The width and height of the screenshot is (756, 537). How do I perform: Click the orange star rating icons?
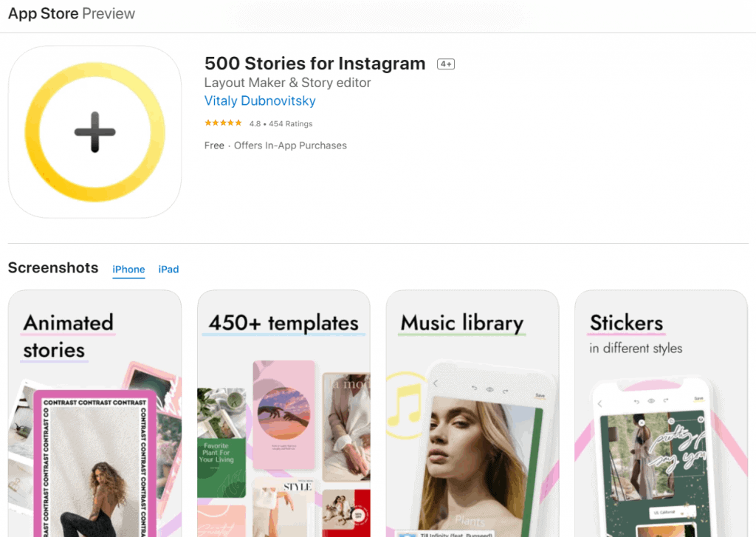(x=223, y=123)
